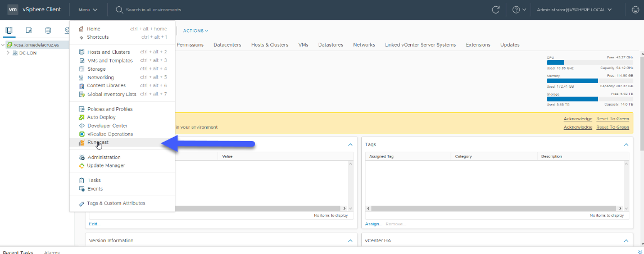Click the vSphere Client title
Screen dimensions: 644x254
[42, 10]
